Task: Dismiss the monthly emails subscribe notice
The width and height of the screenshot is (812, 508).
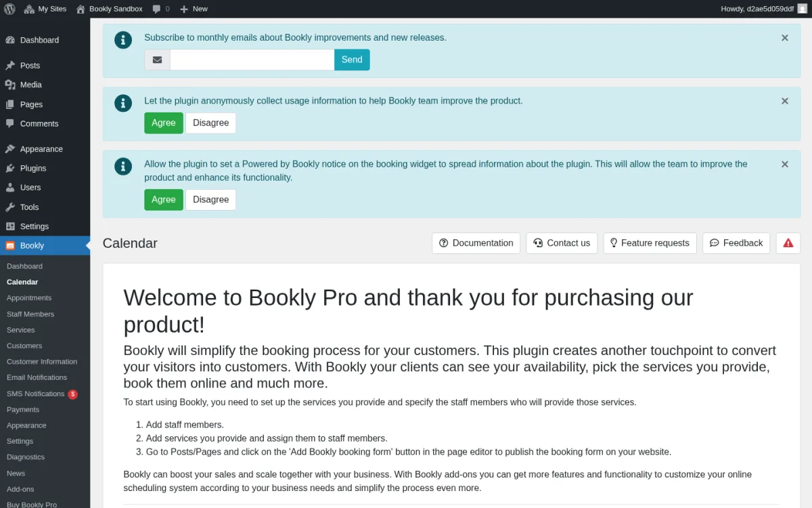Action: pos(785,38)
